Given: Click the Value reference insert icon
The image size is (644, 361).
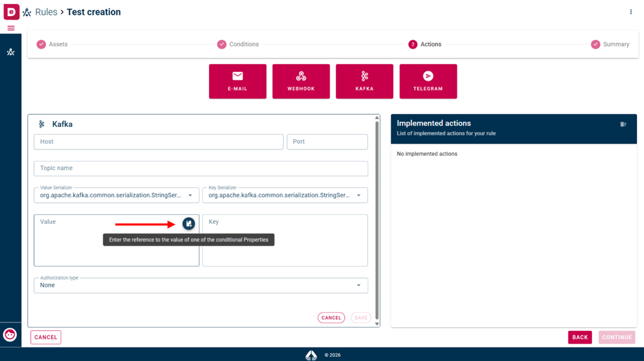Looking at the screenshot, I should point(189,223).
